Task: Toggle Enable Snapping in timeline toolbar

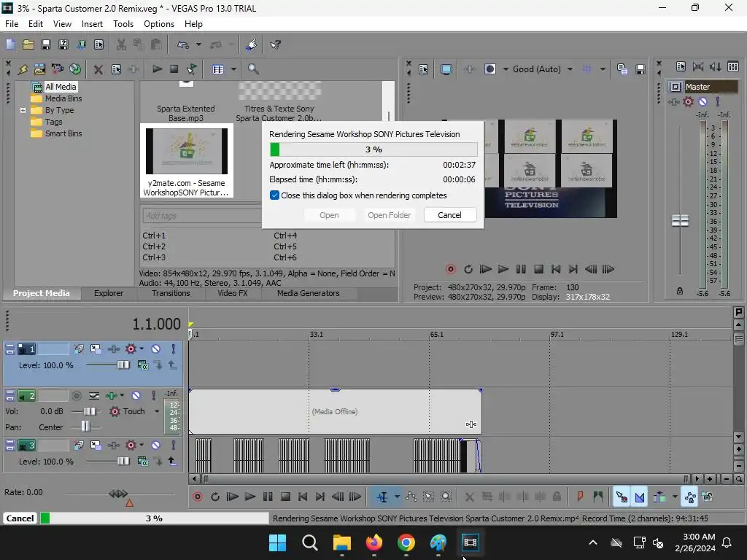Action: pyautogui.click(x=622, y=497)
